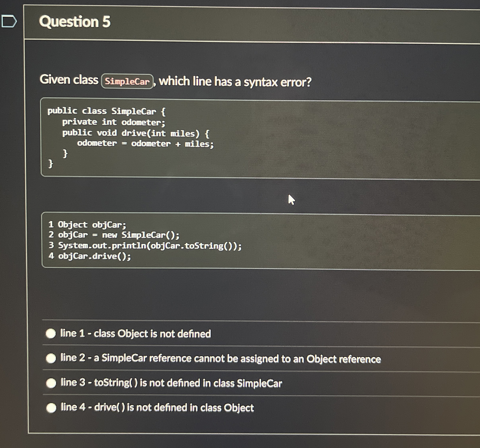Image resolution: width=480 pixels, height=448 pixels.
Task: Select answer 'line 3 - toString() is not defined'
Action: pos(172,384)
